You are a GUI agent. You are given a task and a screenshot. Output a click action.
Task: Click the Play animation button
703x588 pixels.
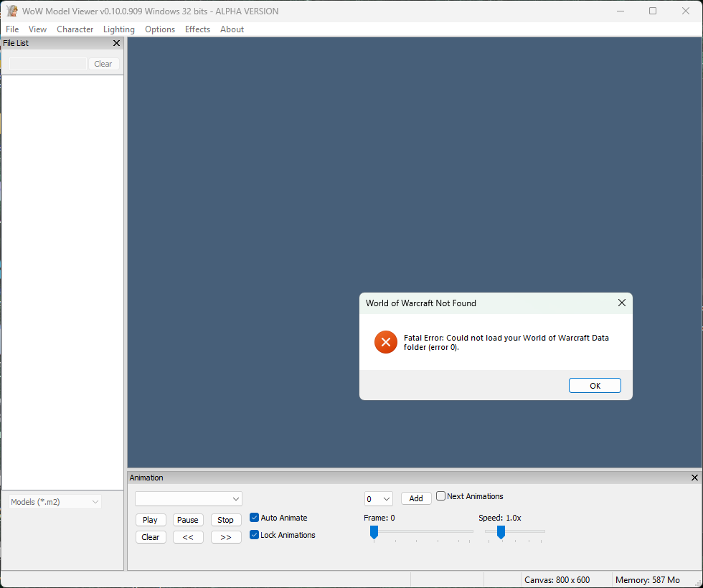coord(151,520)
